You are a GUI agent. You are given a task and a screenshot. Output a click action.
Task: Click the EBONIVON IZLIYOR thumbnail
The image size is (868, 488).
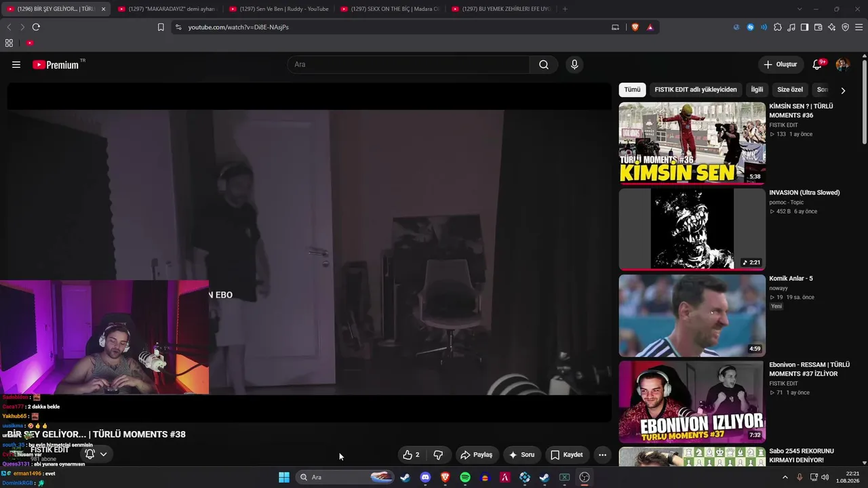(692, 401)
